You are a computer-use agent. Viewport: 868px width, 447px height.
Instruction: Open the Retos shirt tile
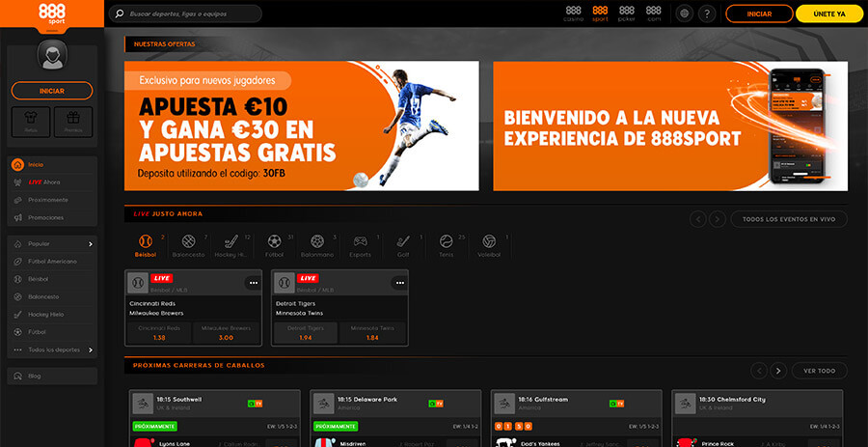tap(31, 122)
